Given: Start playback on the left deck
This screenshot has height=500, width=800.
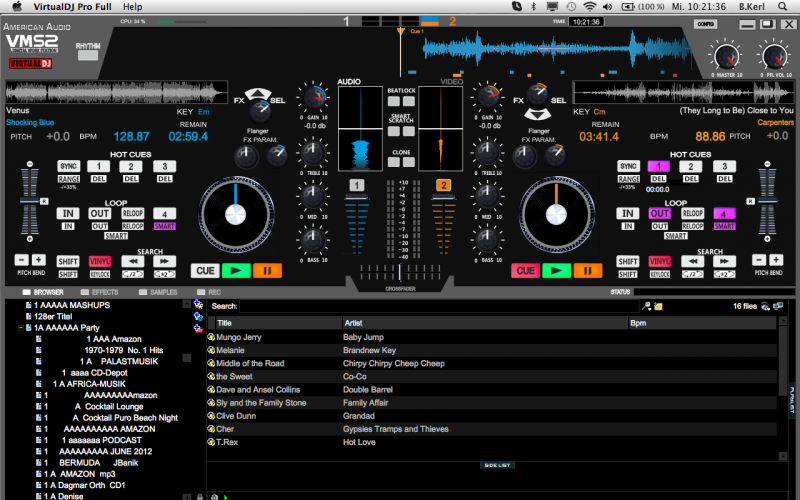Looking at the screenshot, I should click(x=236, y=270).
